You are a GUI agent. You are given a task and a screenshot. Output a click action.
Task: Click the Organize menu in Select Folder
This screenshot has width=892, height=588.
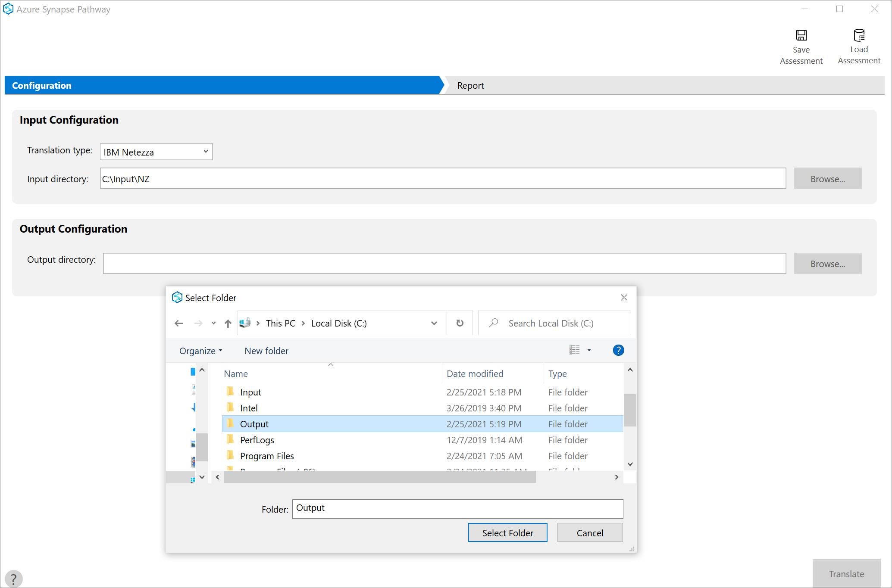point(199,351)
